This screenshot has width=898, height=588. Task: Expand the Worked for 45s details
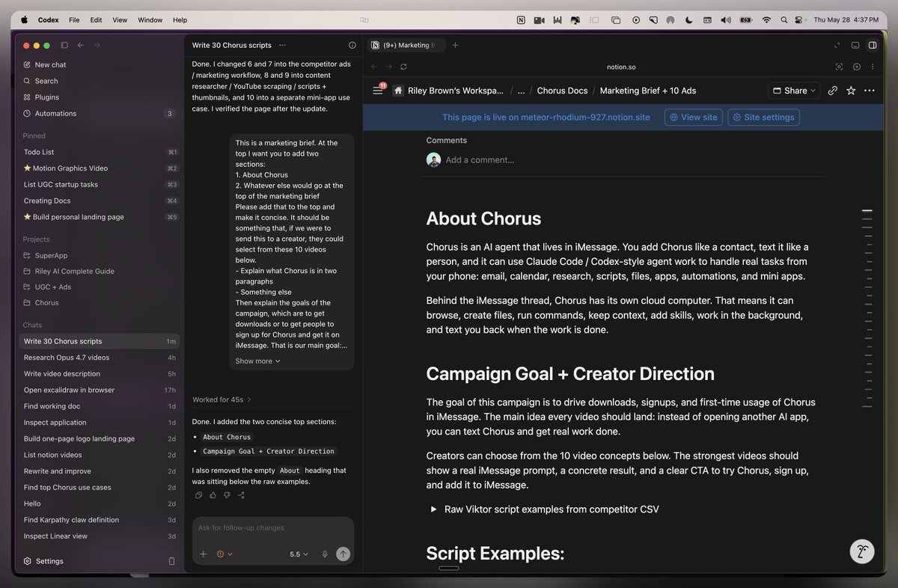coord(222,399)
